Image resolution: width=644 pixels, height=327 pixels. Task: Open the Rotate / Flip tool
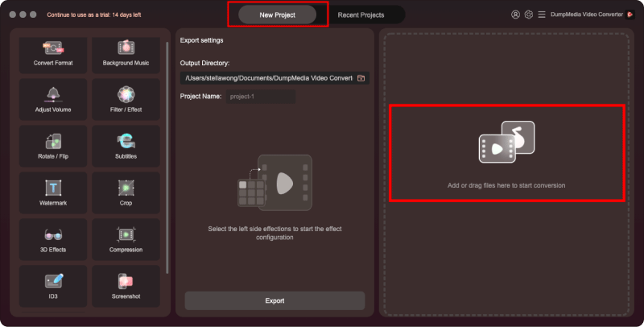[x=53, y=147]
